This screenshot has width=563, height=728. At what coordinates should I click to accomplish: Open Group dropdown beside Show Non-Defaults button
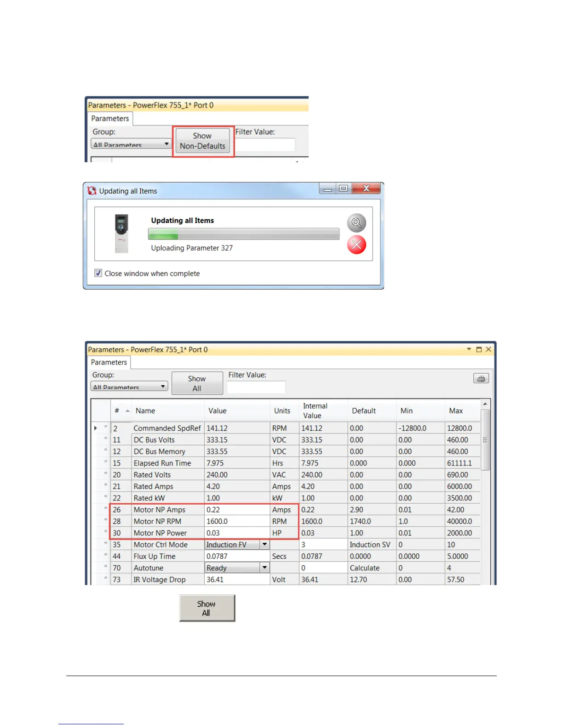pos(131,144)
